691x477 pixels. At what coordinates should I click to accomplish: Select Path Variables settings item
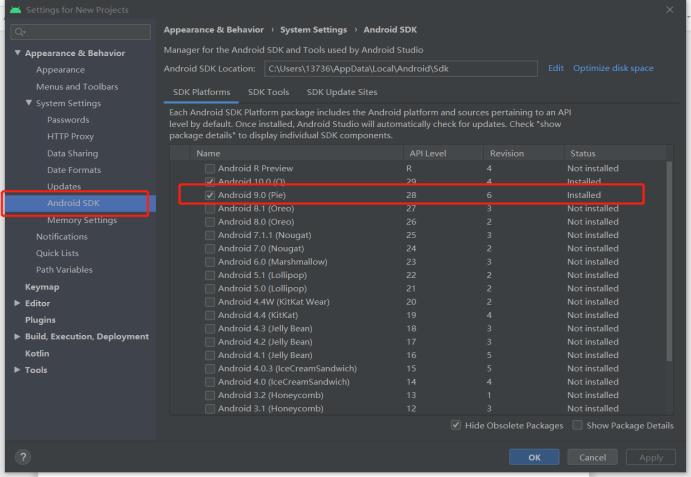coord(64,270)
